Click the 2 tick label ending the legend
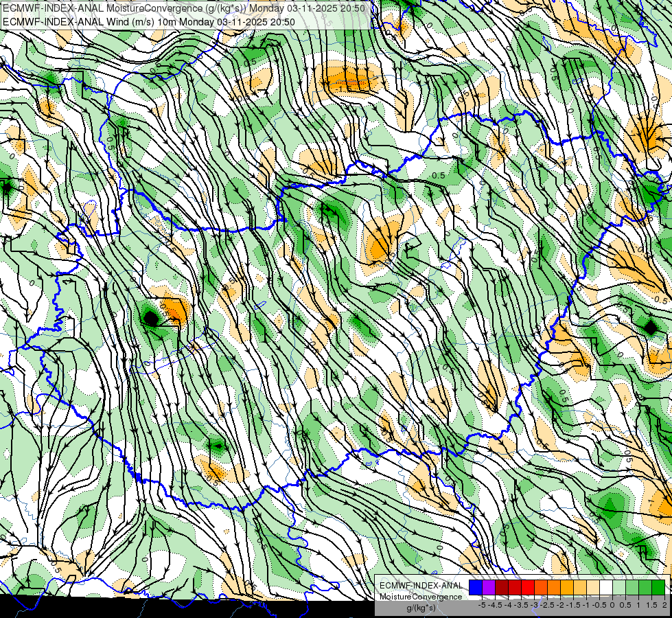 tap(664, 605)
